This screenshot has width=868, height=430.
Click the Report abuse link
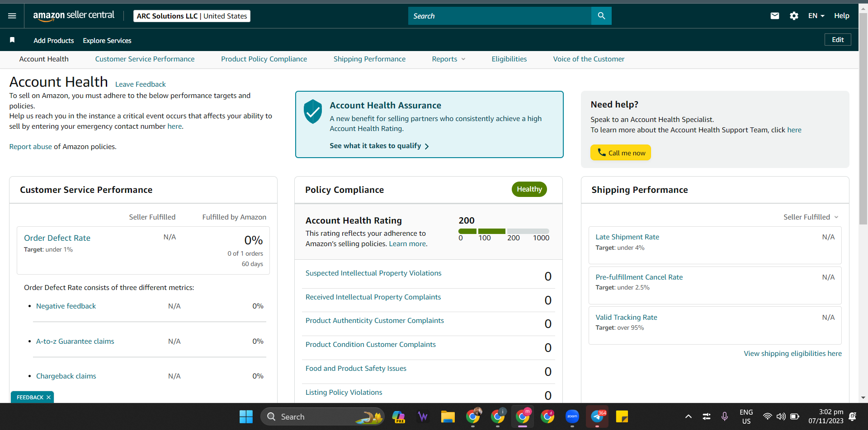(31, 147)
